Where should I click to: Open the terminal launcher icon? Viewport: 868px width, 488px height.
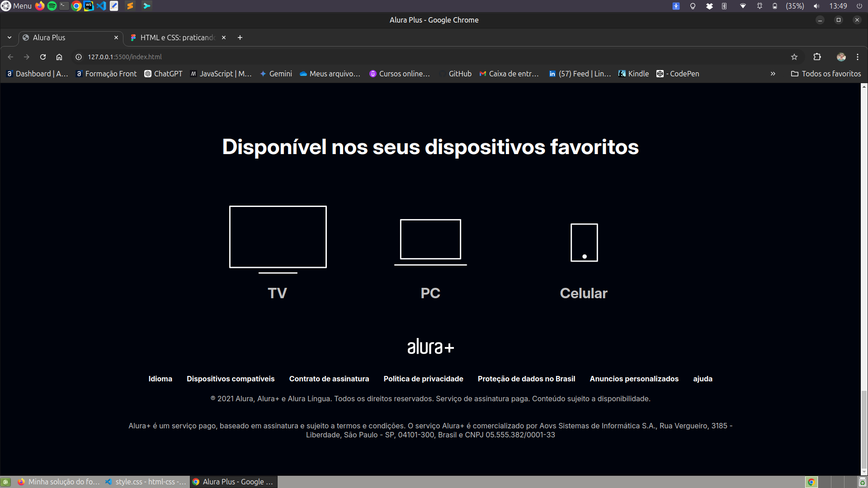tap(64, 6)
